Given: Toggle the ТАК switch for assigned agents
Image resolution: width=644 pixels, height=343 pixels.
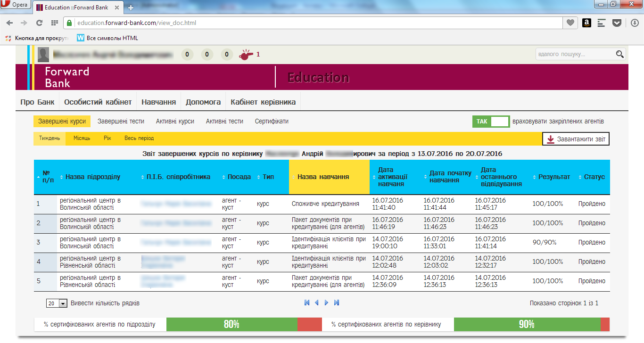Looking at the screenshot, I should [x=491, y=122].
